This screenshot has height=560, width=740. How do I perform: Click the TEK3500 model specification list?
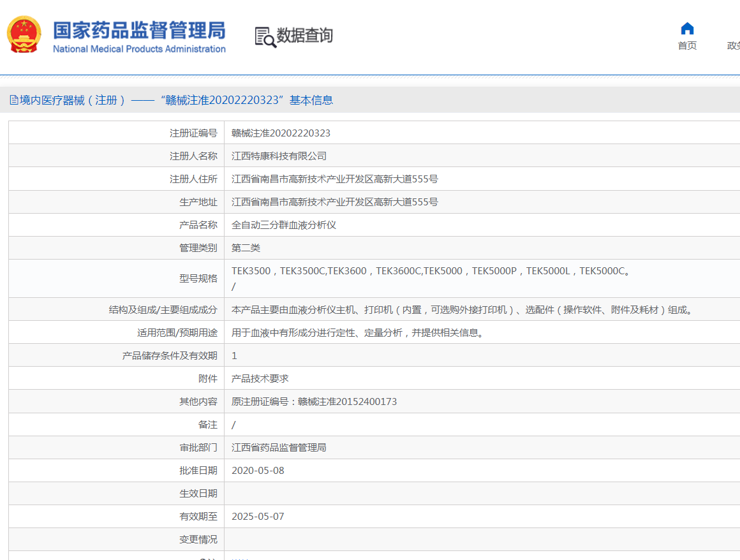[431, 271]
